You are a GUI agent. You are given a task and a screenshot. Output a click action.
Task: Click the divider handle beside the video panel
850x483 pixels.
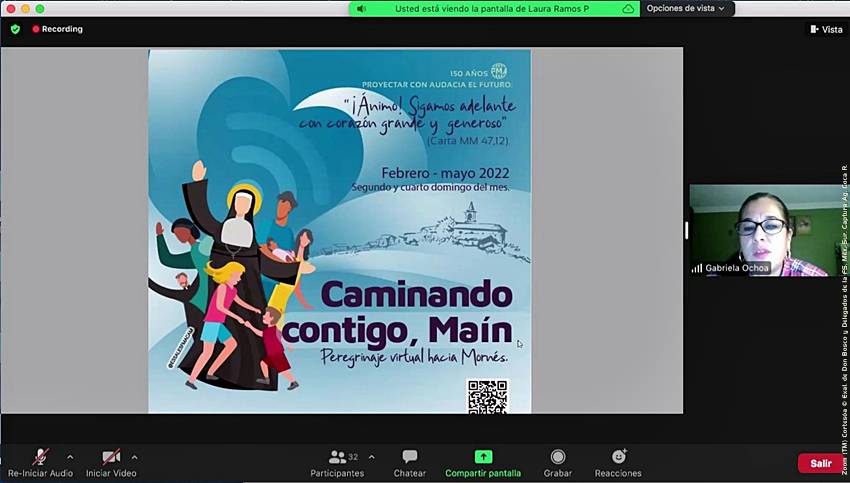tap(686, 230)
